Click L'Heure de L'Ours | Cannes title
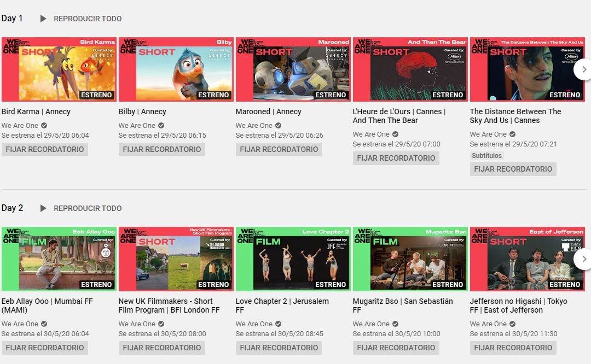591x364 pixels. click(x=399, y=116)
